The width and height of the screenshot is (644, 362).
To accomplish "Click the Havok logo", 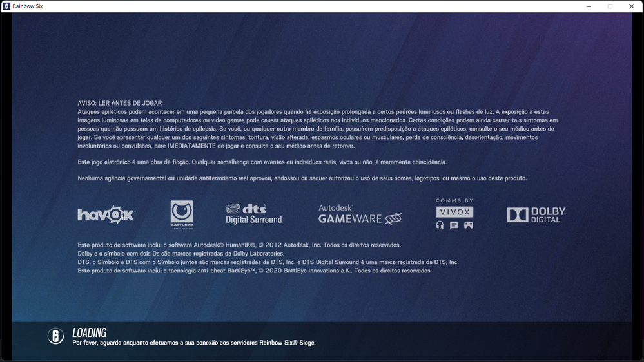I will coord(106,214).
